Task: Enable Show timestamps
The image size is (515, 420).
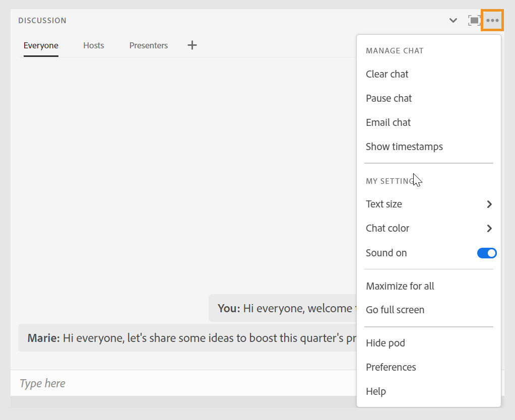Action: [404, 147]
